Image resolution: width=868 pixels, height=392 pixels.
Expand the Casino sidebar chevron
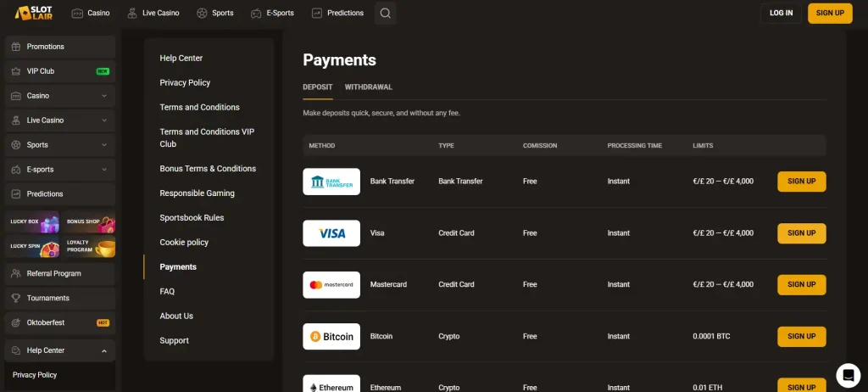[x=104, y=96]
